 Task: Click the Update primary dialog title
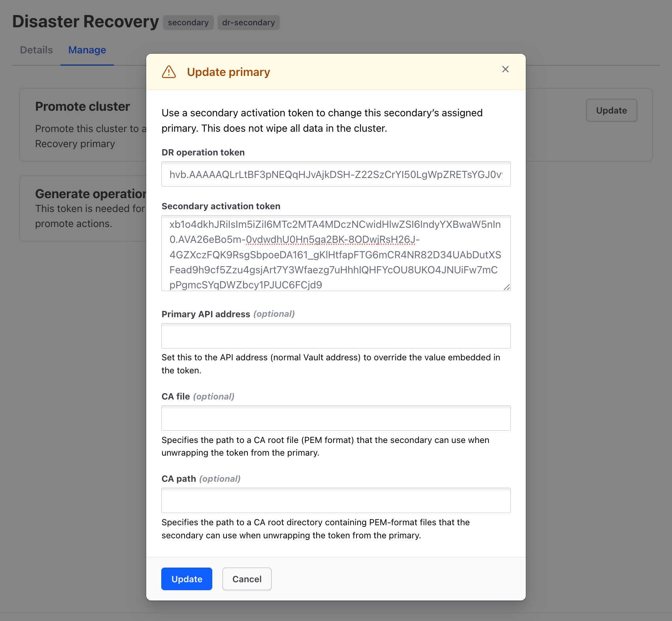click(x=228, y=72)
